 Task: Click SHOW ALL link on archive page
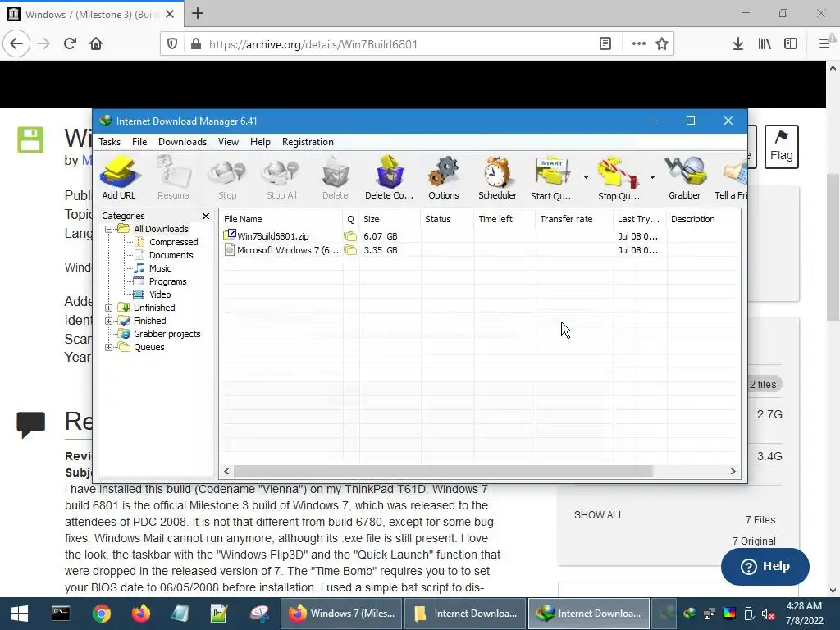pyautogui.click(x=599, y=515)
